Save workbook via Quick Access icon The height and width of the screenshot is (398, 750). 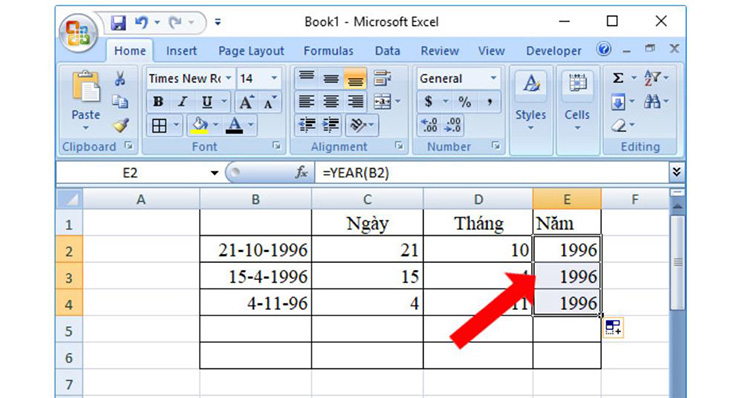click(x=118, y=22)
